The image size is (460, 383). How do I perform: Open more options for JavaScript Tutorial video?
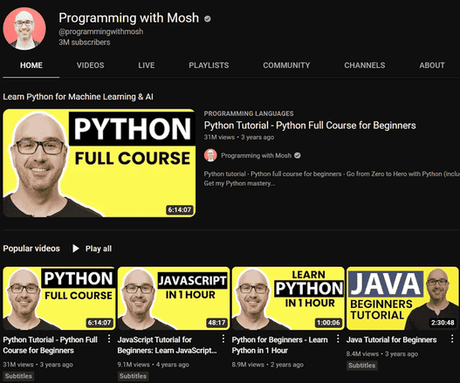[x=223, y=339]
